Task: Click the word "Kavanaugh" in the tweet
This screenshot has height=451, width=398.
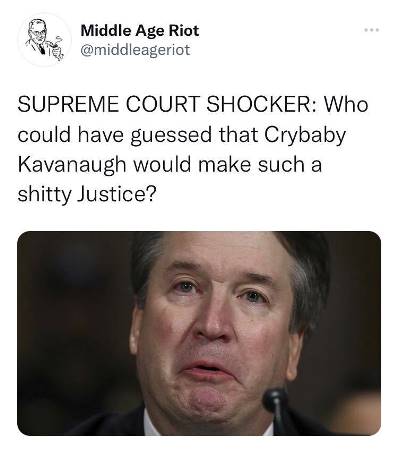Action: (x=72, y=165)
